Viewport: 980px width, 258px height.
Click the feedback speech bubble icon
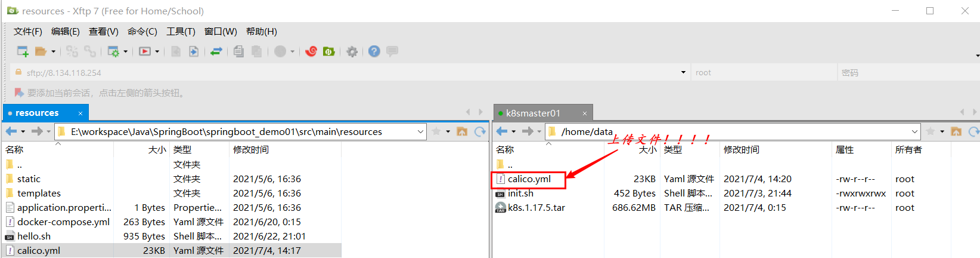[x=392, y=51]
